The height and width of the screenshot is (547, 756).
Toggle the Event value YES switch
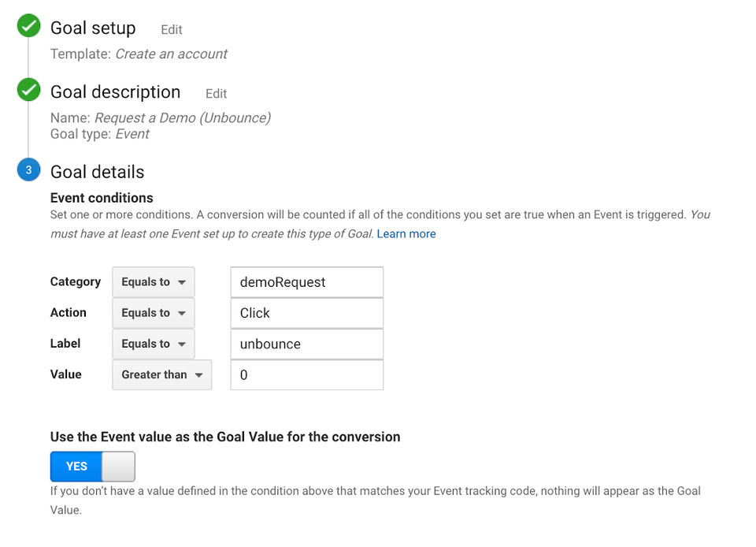point(92,467)
